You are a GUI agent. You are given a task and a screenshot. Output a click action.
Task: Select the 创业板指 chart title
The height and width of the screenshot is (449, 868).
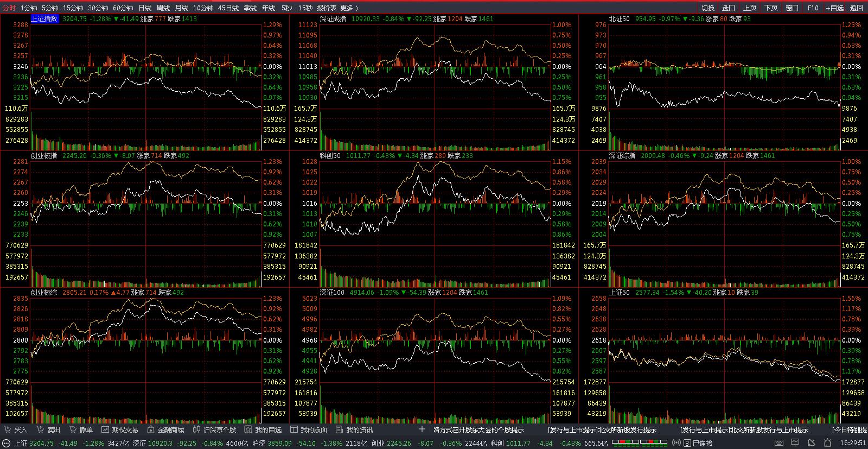[44, 155]
